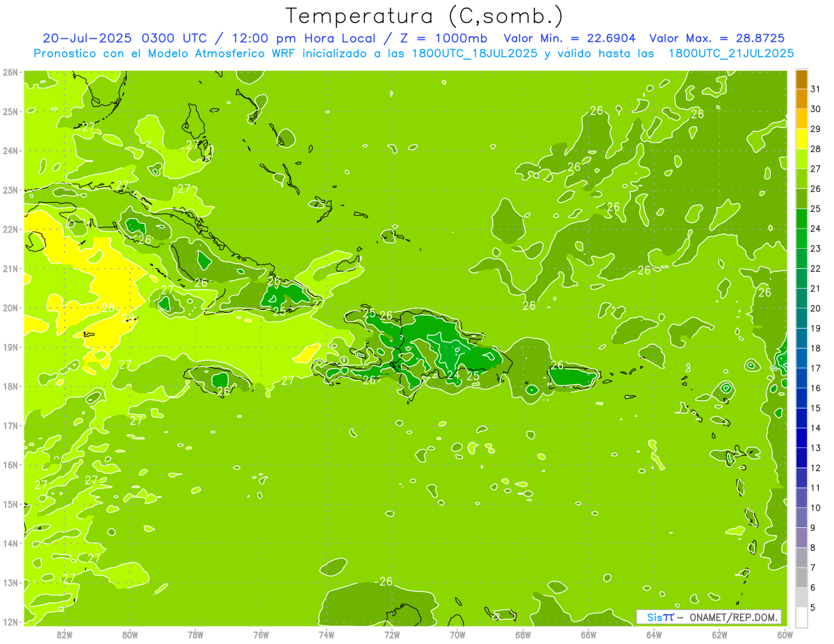The height and width of the screenshot is (644, 834).
Task: Click the '19N' latitude axis label
Action: click(10, 347)
